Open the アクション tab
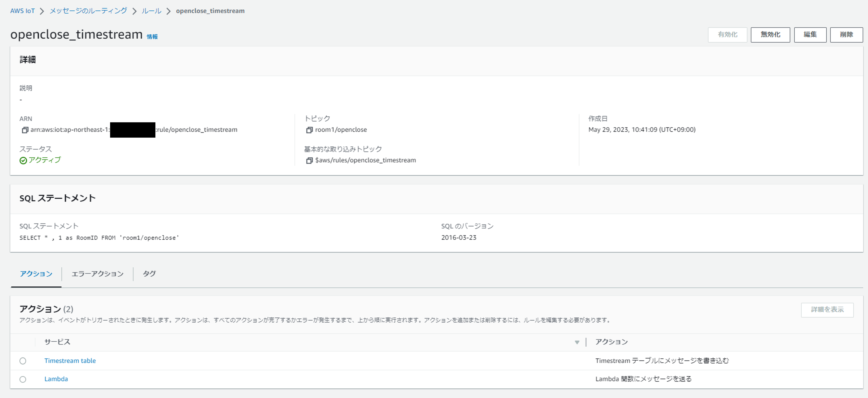Viewport: 868px width, 398px height. click(x=36, y=274)
